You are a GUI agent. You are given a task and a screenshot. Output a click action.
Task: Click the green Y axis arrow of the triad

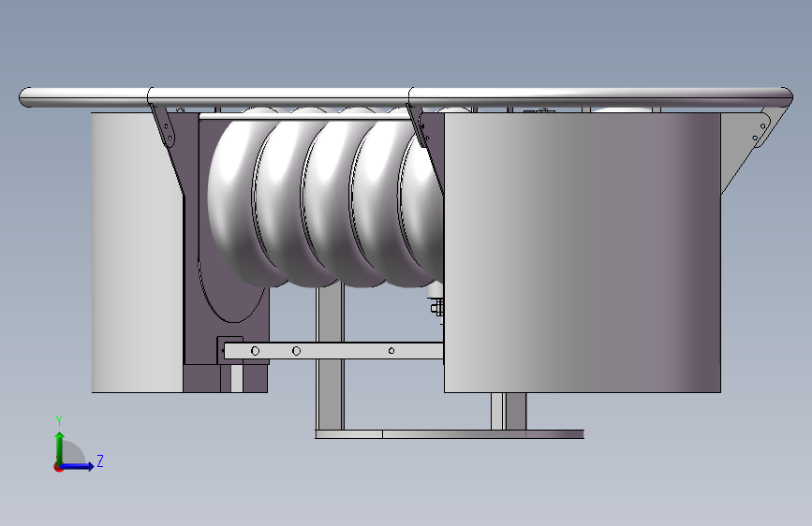(x=59, y=447)
